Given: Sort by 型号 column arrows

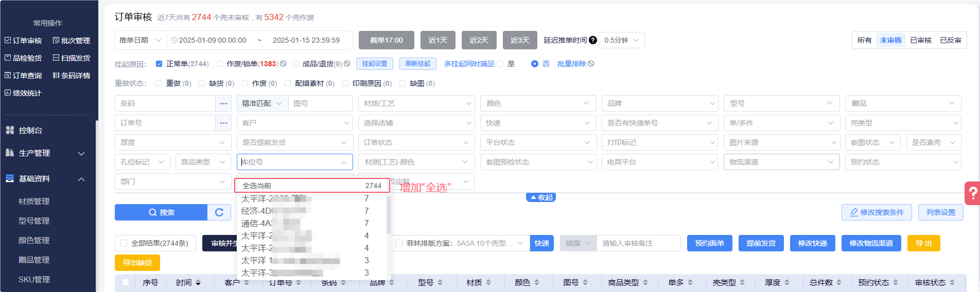Looking at the screenshot, I should [x=440, y=283].
